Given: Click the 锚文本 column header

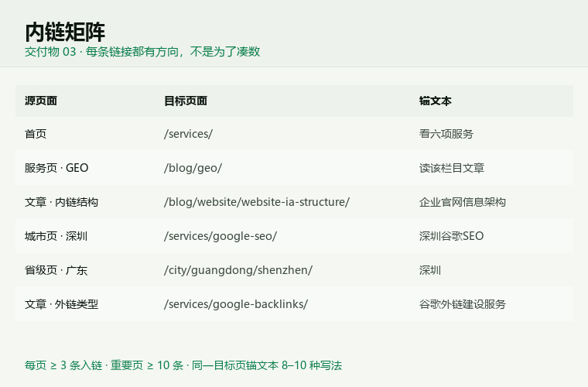Looking at the screenshot, I should pos(436,101).
